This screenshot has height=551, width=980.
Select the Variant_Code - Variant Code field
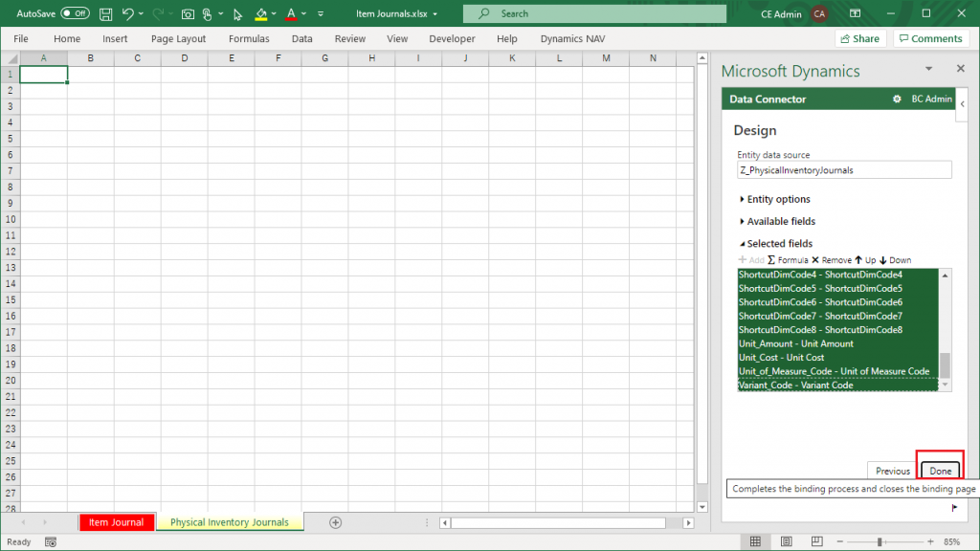click(x=837, y=385)
